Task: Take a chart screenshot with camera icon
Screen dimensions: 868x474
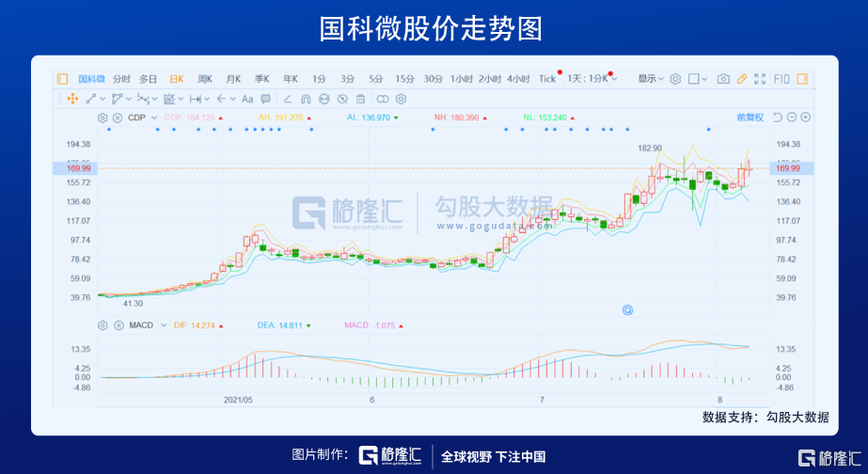Action: (x=723, y=79)
